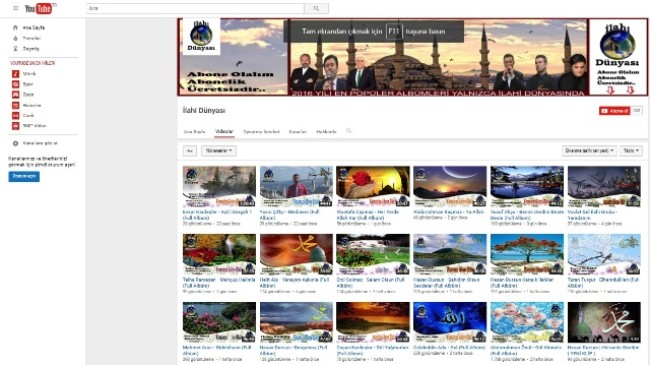Image resolution: width=650 pixels, height=365 pixels.
Task: Open the Spor channel icon
Action: (15, 84)
